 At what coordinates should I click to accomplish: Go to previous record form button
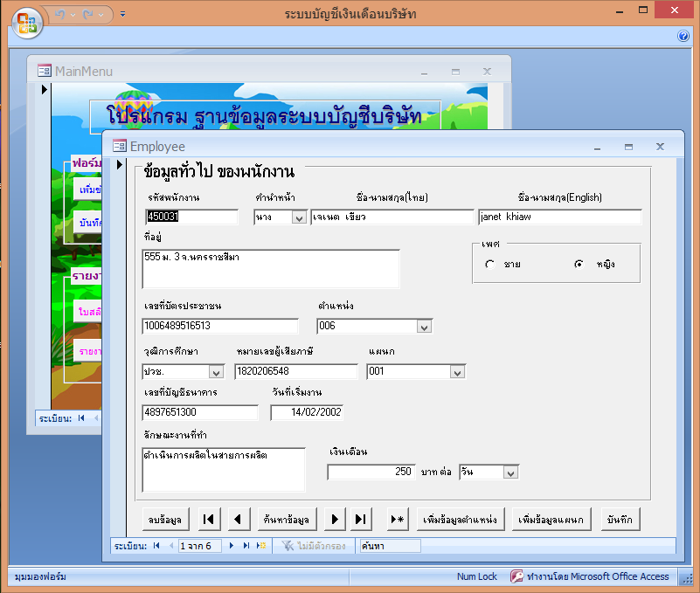pos(239,519)
